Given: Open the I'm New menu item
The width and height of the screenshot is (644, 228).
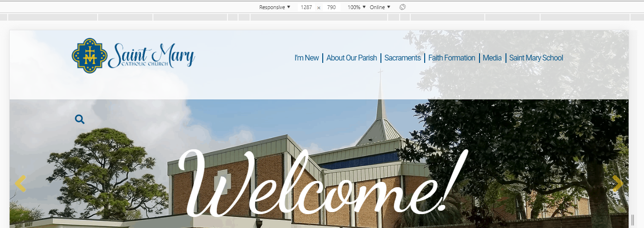Looking at the screenshot, I should pyautogui.click(x=306, y=58).
